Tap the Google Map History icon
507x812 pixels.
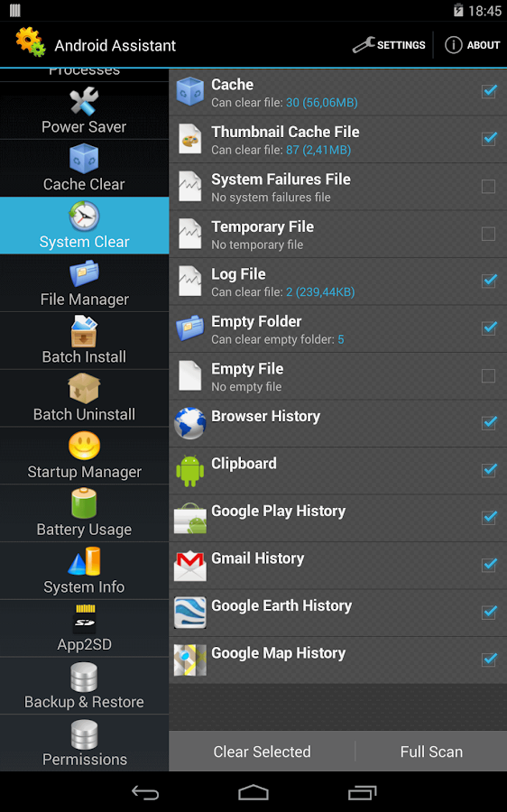pos(190,660)
